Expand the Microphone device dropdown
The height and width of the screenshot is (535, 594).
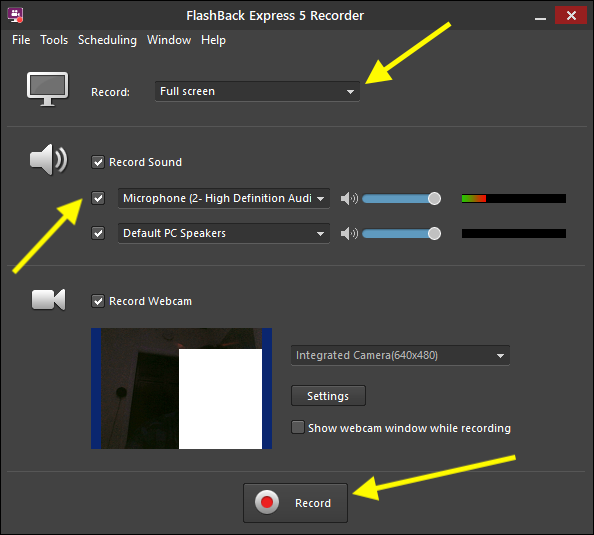[224, 198]
